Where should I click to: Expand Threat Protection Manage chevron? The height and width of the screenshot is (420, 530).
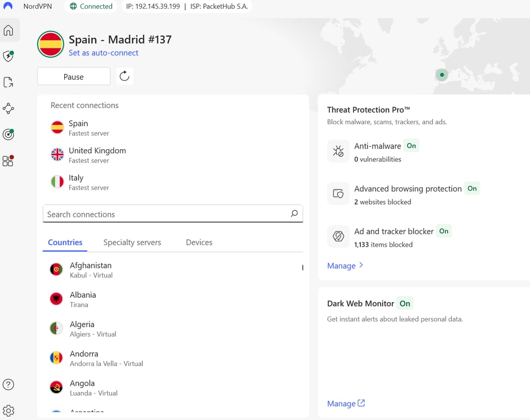pos(361,265)
